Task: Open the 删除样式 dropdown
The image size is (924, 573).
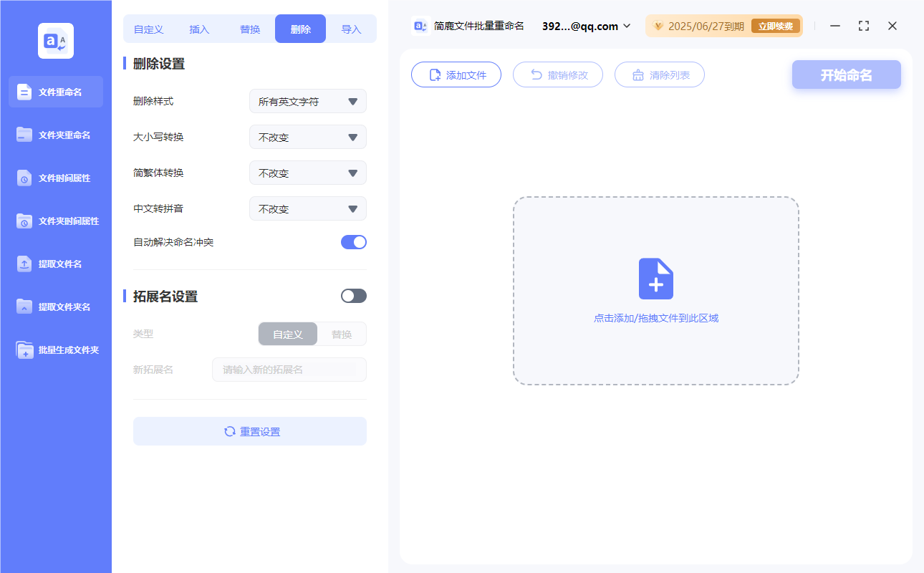Action: [307, 101]
